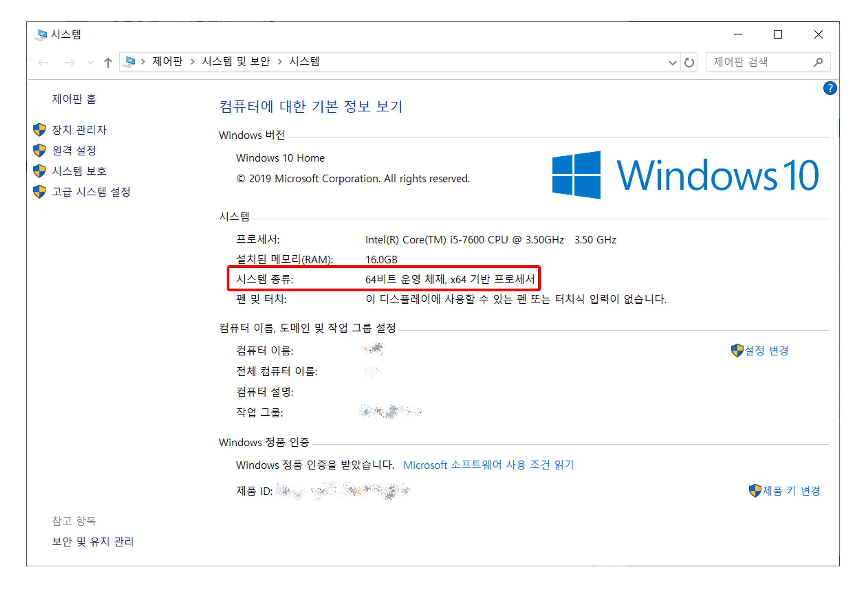Select 시스템 in the breadcrumb path

(304, 61)
